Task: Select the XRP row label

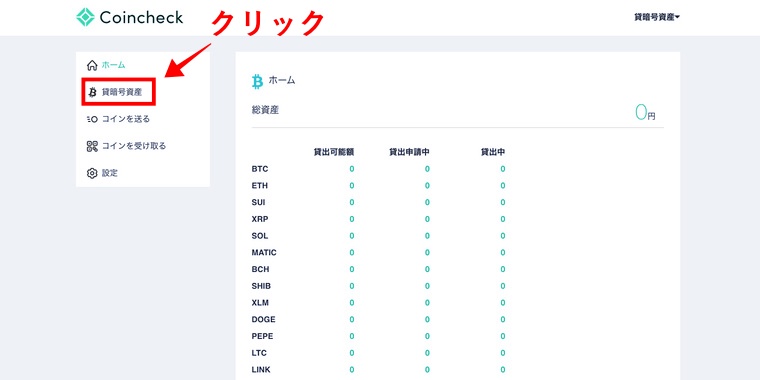Action: click(x=260, y=219)
